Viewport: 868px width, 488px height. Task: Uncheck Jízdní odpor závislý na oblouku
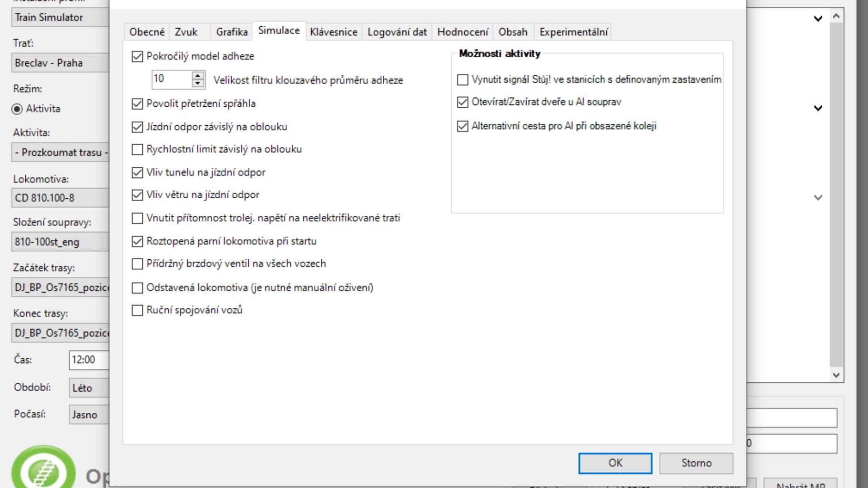137,127
